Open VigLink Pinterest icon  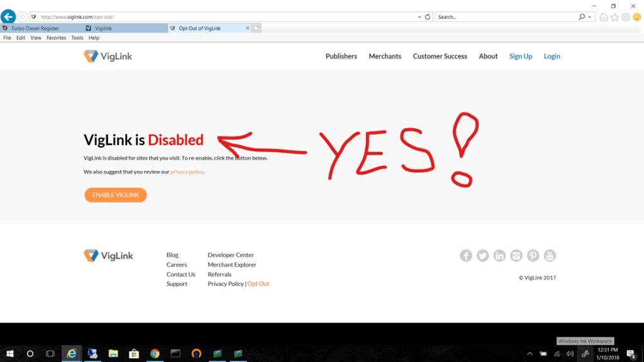point(533,255)
